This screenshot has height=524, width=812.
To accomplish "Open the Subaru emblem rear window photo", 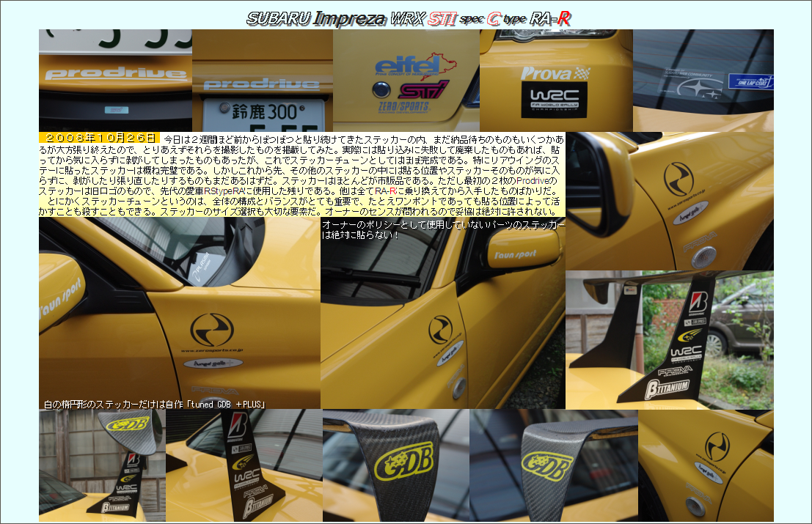I will click(703, 81).
